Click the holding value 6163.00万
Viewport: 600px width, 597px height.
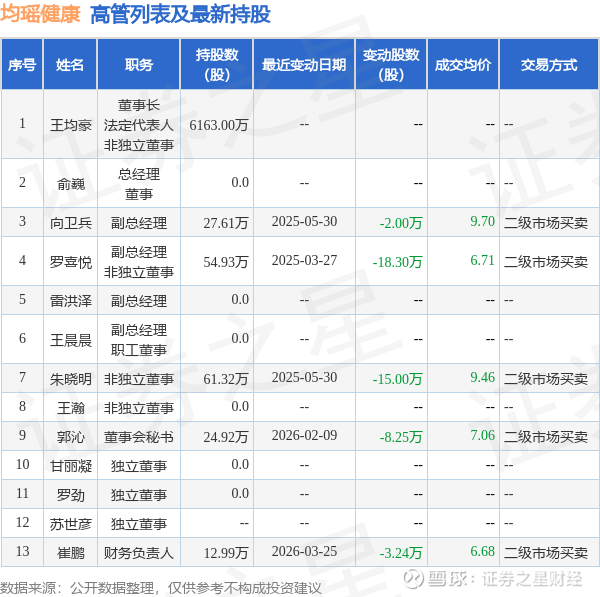click(x=219, y=125)
